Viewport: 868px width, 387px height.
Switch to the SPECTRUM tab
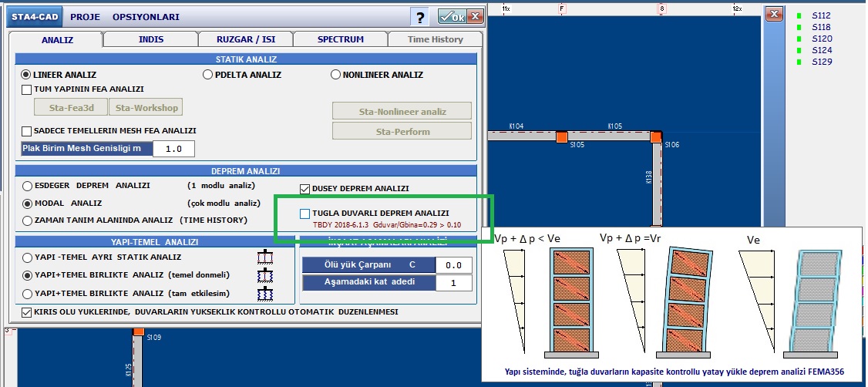(340, 39)
